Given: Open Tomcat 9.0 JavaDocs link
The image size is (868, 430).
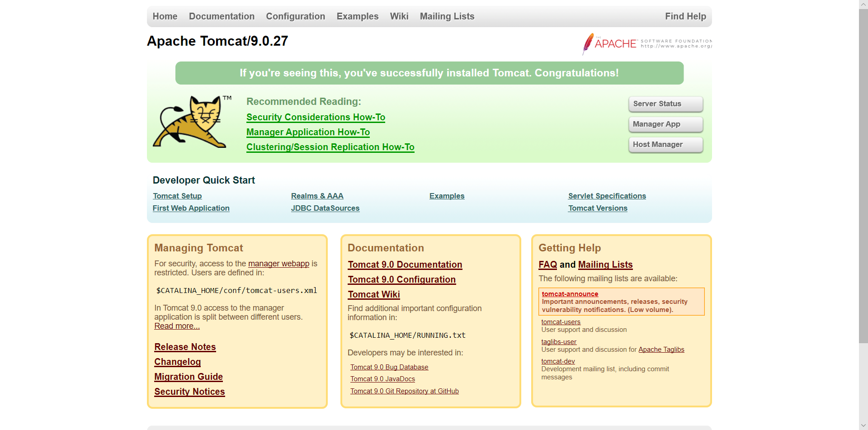Looking at the screenshot, I should pyautogui.click(x=382, y=379).
